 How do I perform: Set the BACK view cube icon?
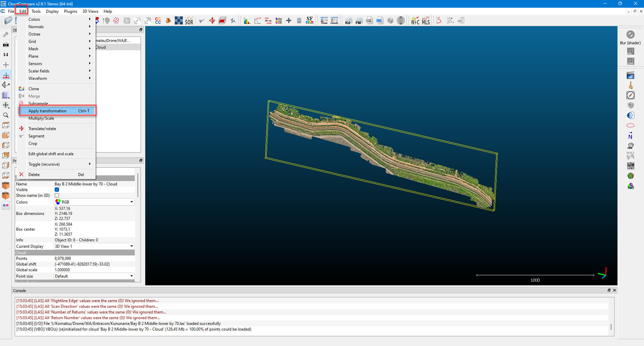pos(6,195)
